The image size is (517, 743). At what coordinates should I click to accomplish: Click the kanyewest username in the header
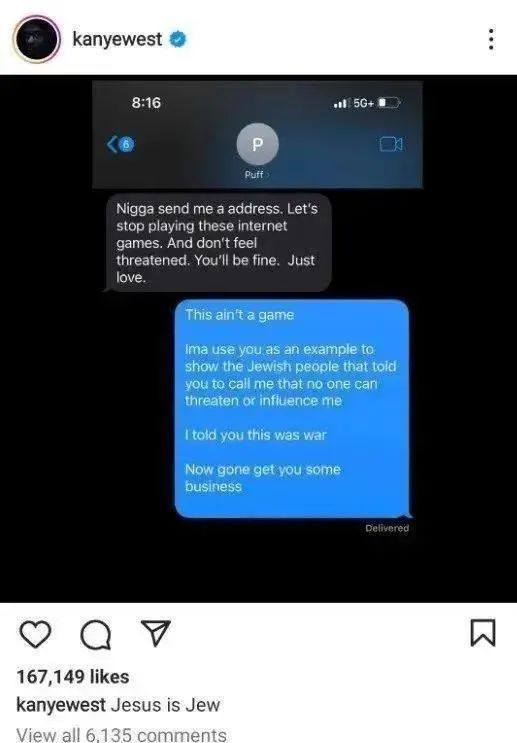117,39
